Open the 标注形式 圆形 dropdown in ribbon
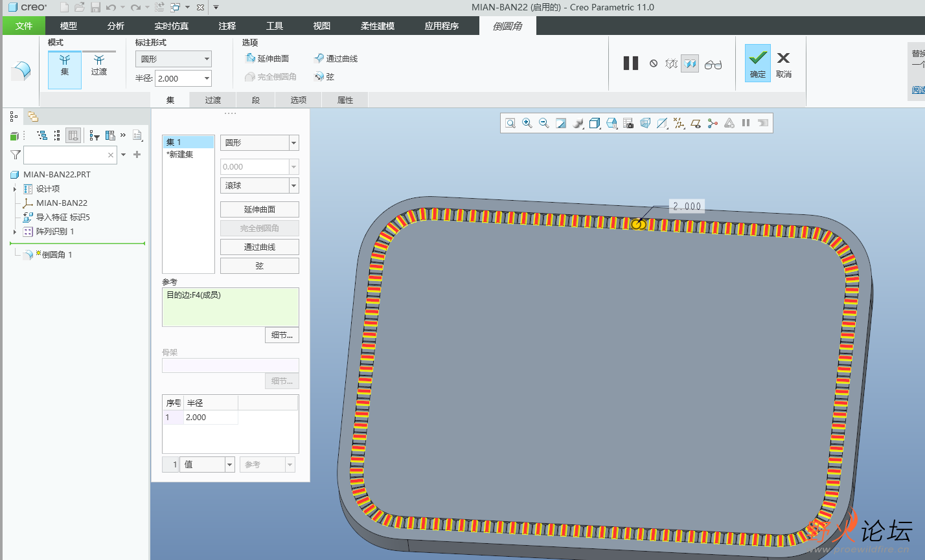This screenshot has height=560, width=925. (x=173, y=59)
